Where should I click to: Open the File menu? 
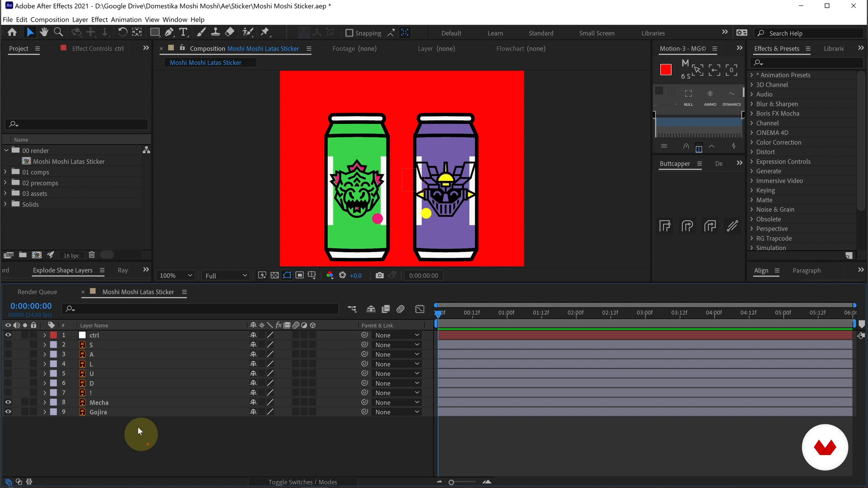8,19
